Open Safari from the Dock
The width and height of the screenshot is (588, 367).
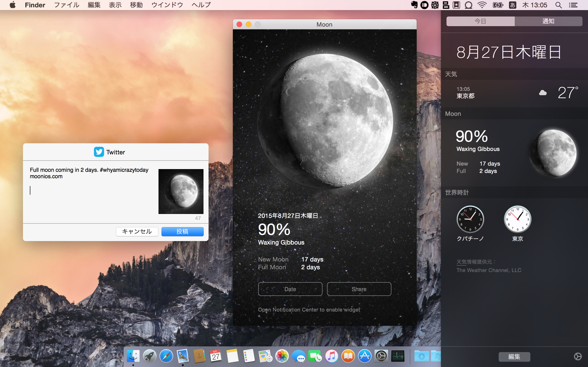[x=166, y=356]
